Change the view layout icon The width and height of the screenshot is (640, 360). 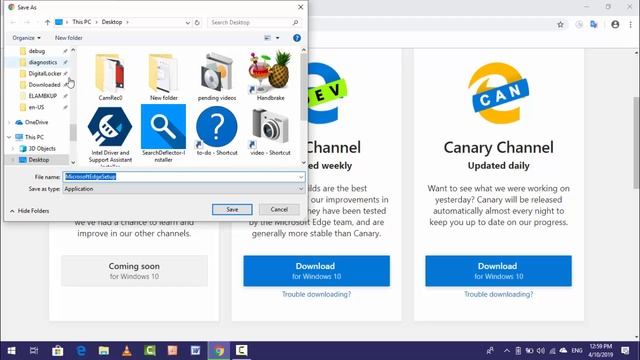[267, 38]
